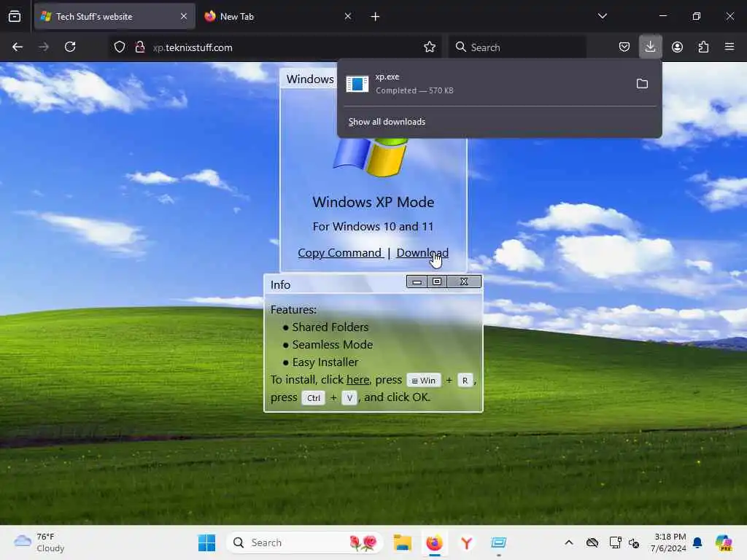747x560 pixels.
Task: Click Show all downloads
Action: pos(387,122)
